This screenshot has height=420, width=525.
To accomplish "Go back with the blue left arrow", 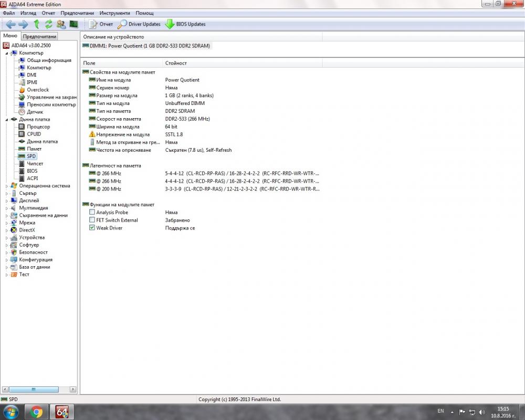I will click(x=10, y=24).
